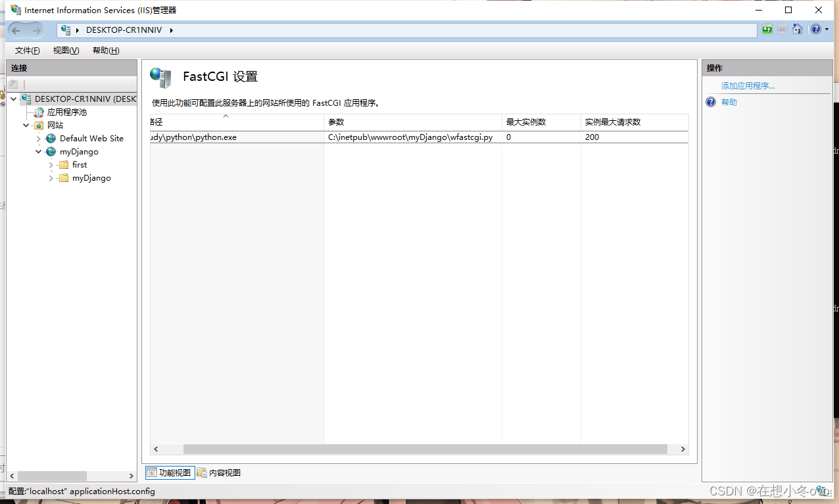Click the instance max requests value 200
This screenshot has width=839, height=504.
(x=592, y=137)
